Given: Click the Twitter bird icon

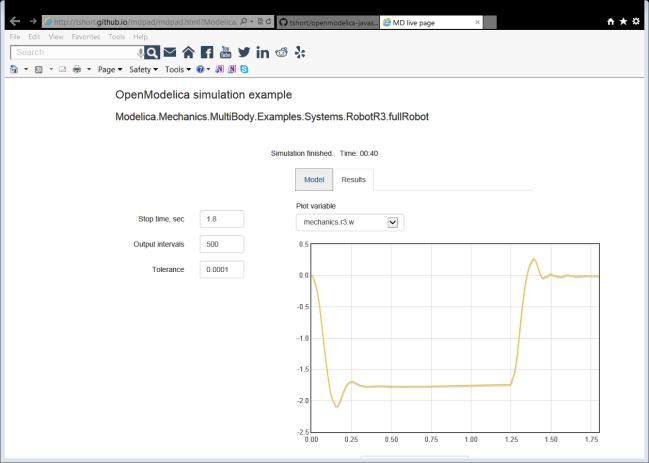Looking at the screenshot, I should pos(243,52).
